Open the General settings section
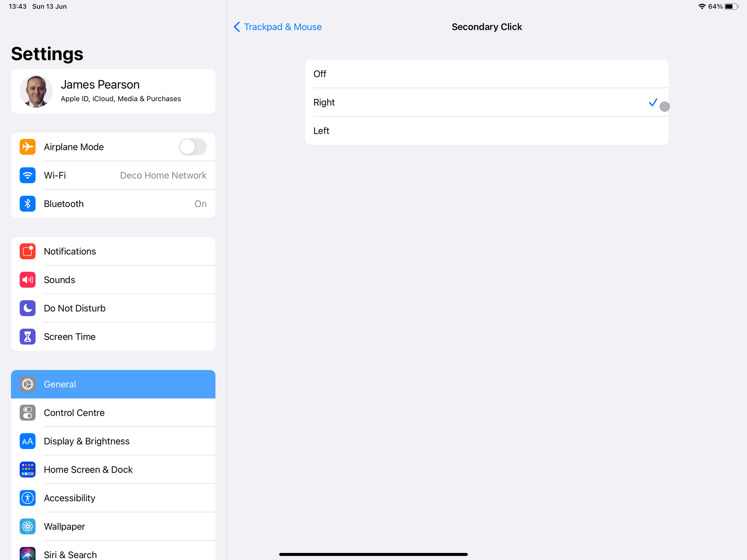747x560 pixels. click(113, 384)
